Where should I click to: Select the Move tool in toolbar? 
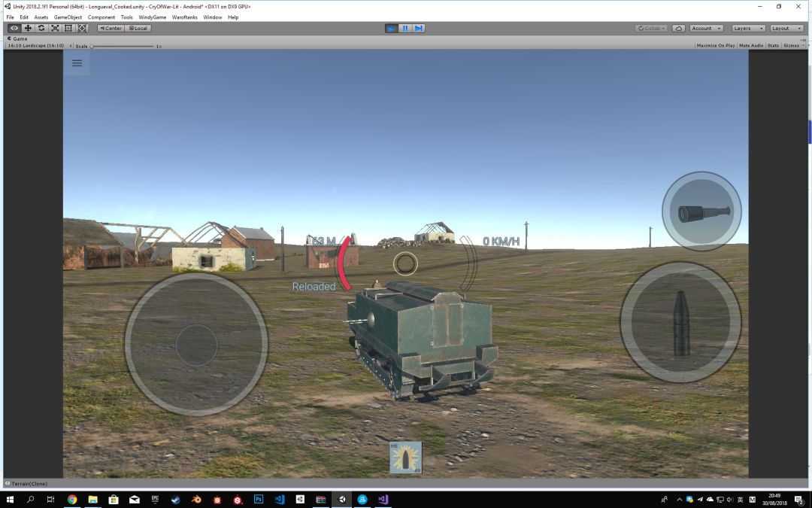[28, 28]
